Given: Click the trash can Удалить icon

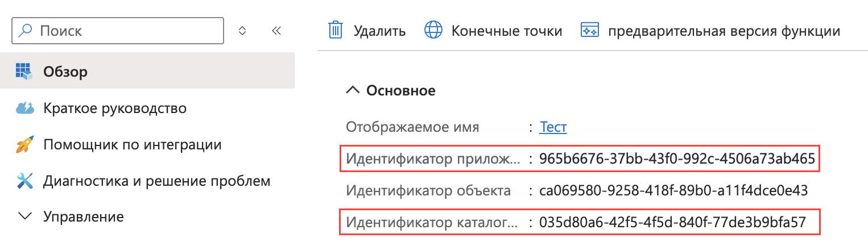Looking at the screenshot, I should tap(337, 31).
